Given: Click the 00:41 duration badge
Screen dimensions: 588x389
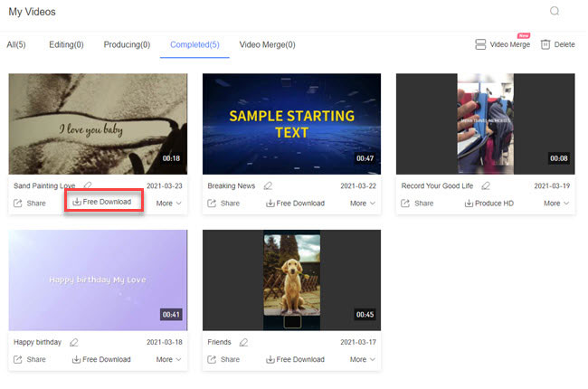Looking at the screenshot, I should (x=171, y=314).
